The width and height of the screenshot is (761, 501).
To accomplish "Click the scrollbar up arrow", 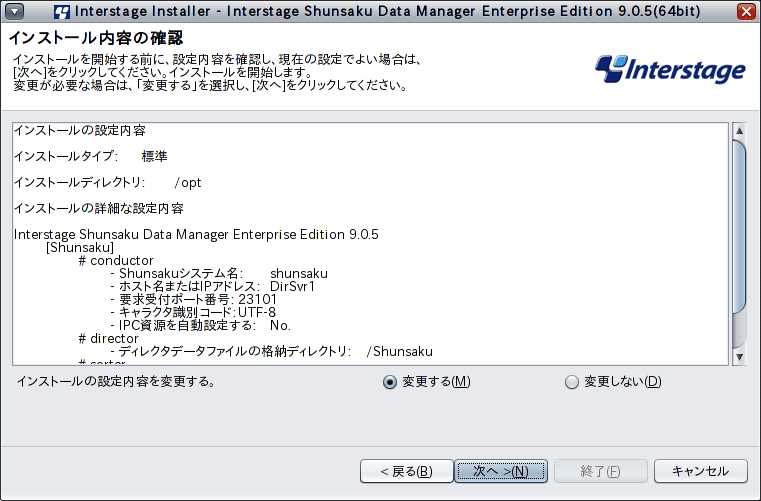I will (739, 130).
